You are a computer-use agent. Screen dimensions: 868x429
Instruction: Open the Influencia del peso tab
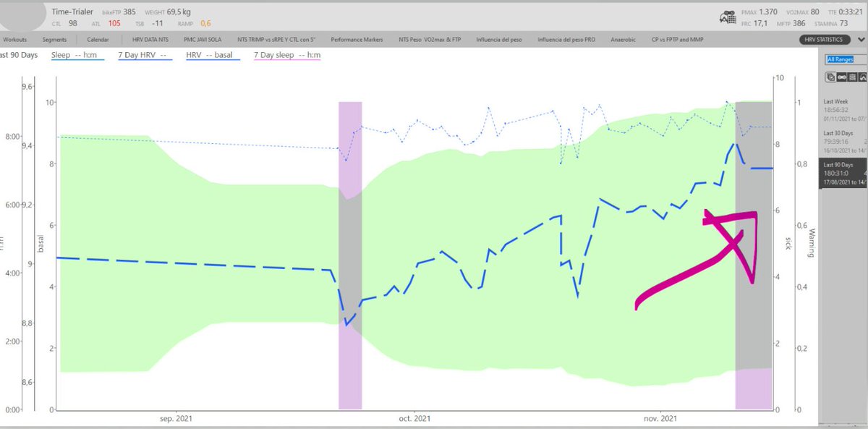[x=501, y=40]
